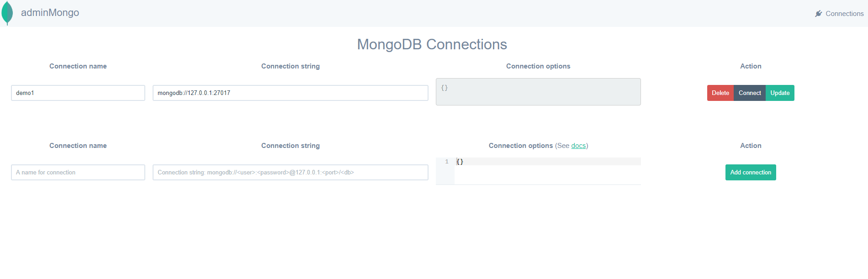Viewport: 868px width, 279px height.
Task: Open the adminMongo brand title link
Action: coord(50,13)
